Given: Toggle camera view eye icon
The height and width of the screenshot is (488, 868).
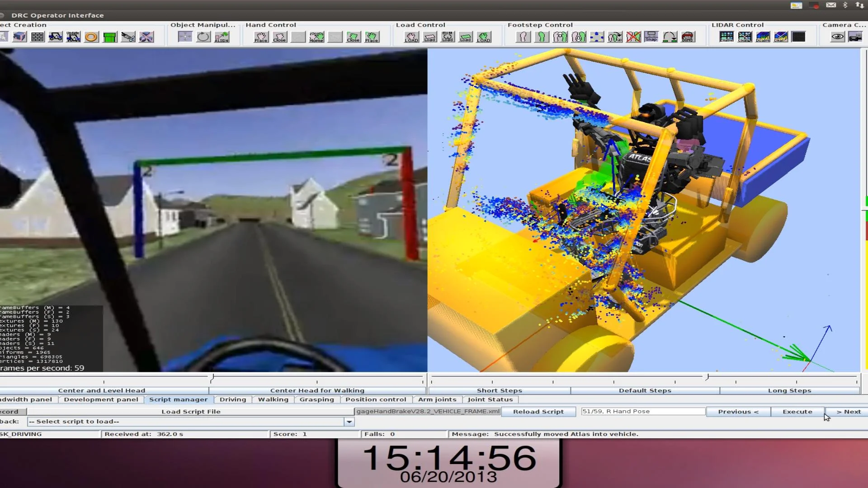Looking at the screenshot, I should tap(838, 37).
